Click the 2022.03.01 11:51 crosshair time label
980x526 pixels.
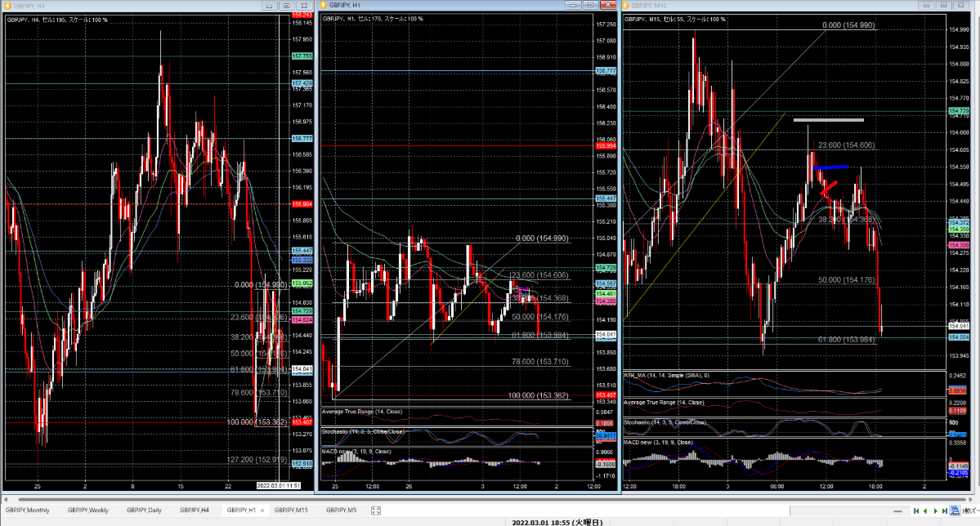[x=278, y=485]
